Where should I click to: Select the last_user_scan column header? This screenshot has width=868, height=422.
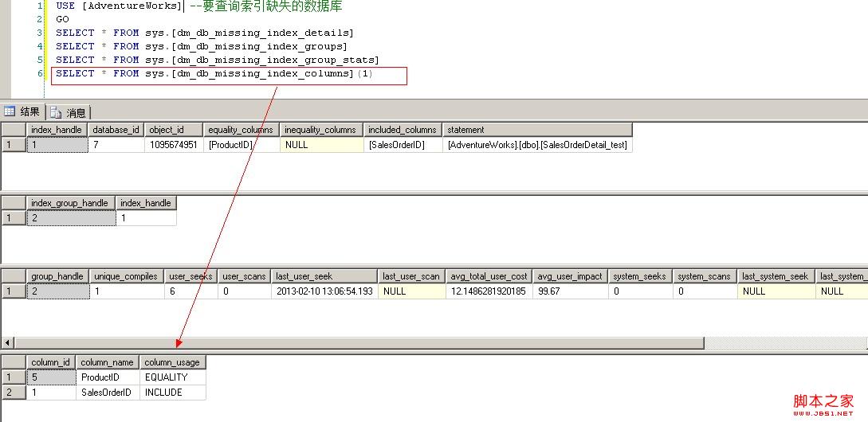(411, 276)
